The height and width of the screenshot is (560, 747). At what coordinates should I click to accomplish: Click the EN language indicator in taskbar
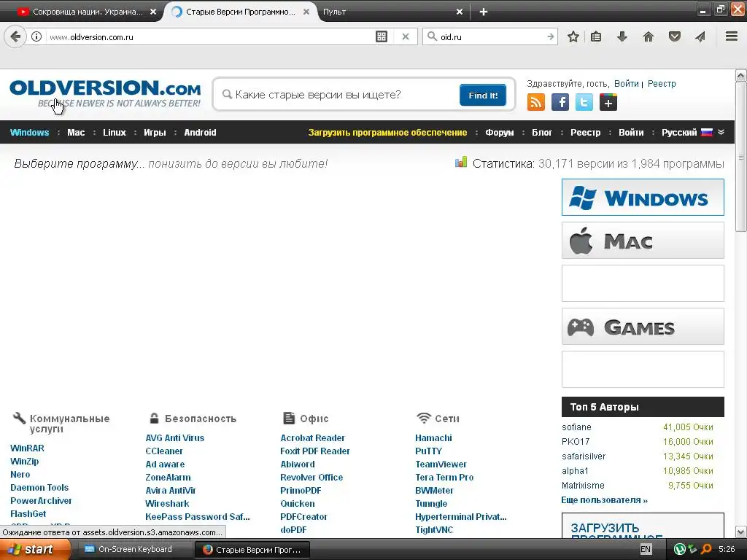click(646, 549)
